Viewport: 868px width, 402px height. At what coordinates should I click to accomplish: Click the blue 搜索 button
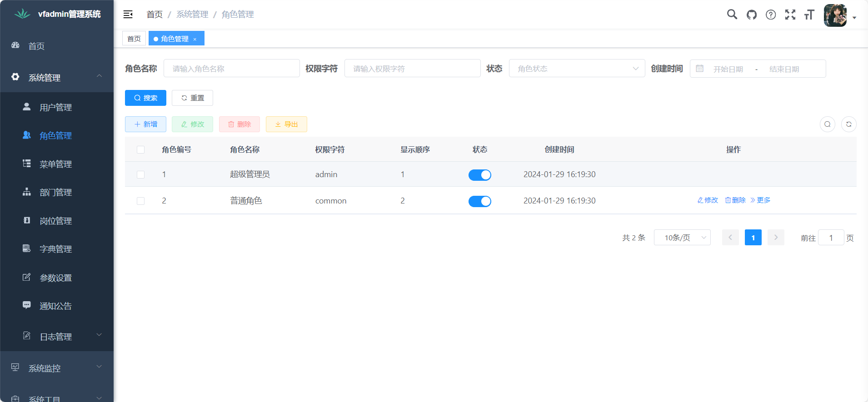pos(145,98)
